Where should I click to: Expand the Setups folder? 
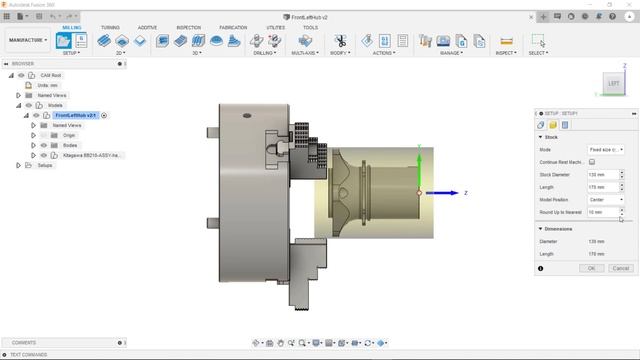[18, 165]
